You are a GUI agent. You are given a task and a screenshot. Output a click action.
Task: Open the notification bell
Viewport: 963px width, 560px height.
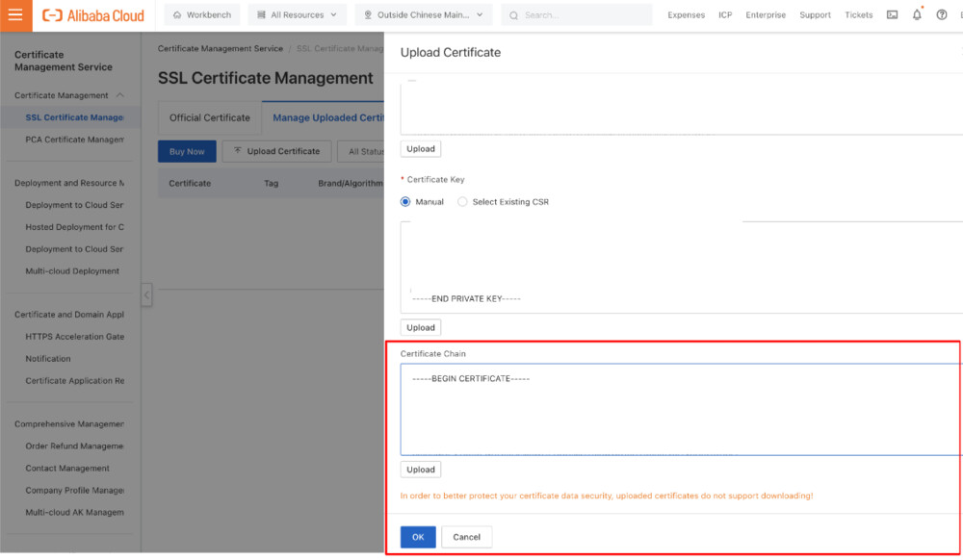click(917, 14)
